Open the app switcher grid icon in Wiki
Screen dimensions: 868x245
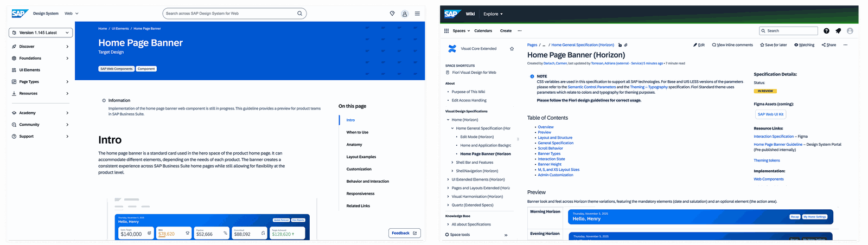coord(446,31)
